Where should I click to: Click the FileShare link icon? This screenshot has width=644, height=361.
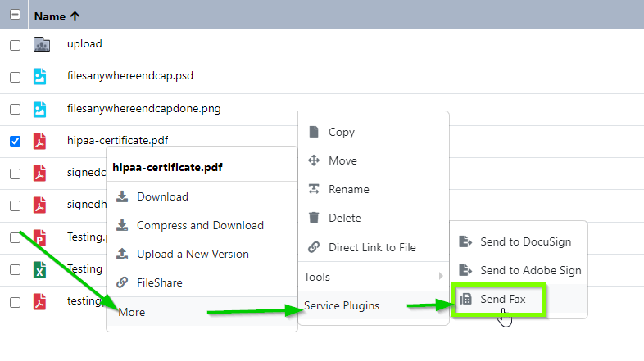(122, 282)
